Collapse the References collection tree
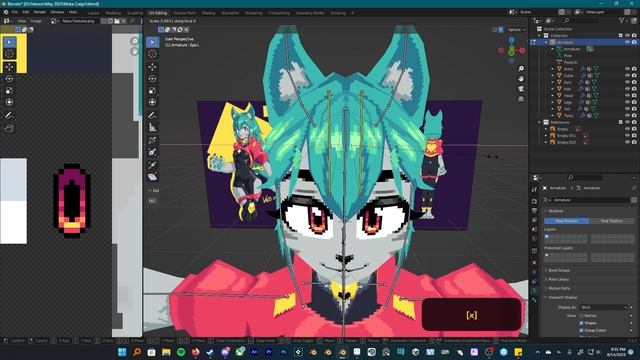The width and height of the screenshot is (640, 360). click(x=540, y=122)
